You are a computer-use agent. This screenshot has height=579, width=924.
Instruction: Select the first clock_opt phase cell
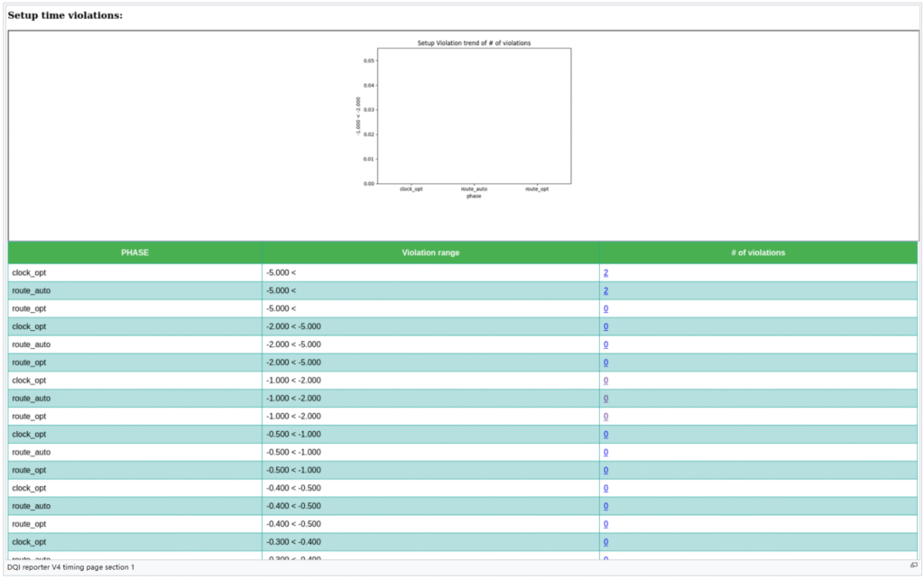click(28, 272)
